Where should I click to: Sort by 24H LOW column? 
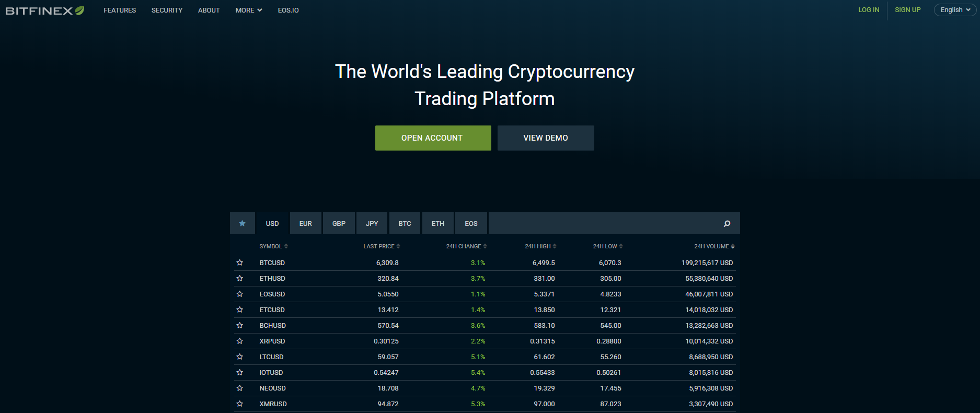point(607,246)
